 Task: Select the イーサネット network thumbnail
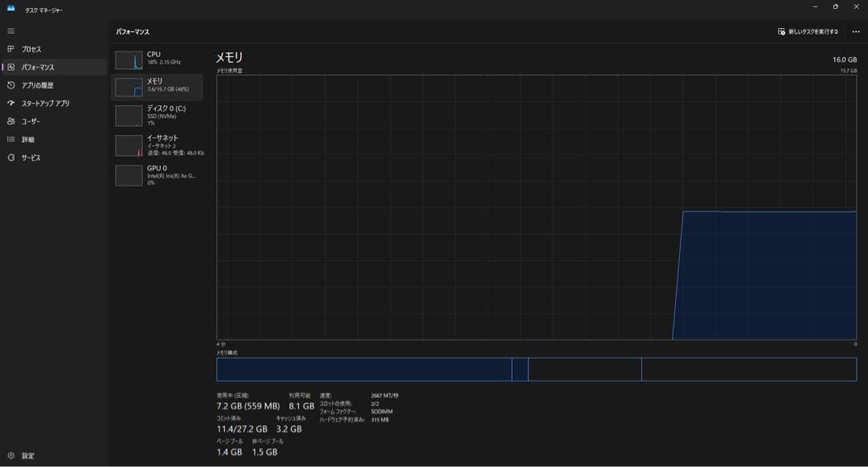(129, 145)
